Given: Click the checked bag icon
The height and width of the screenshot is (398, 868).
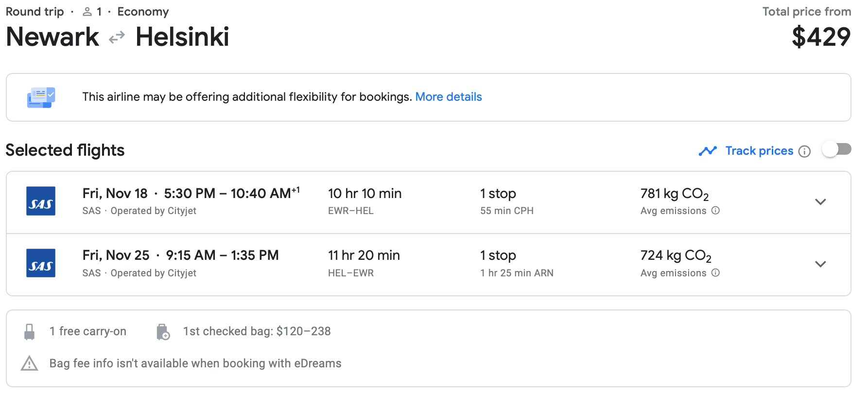Looking at the screenshot, I should pos(163,332).
